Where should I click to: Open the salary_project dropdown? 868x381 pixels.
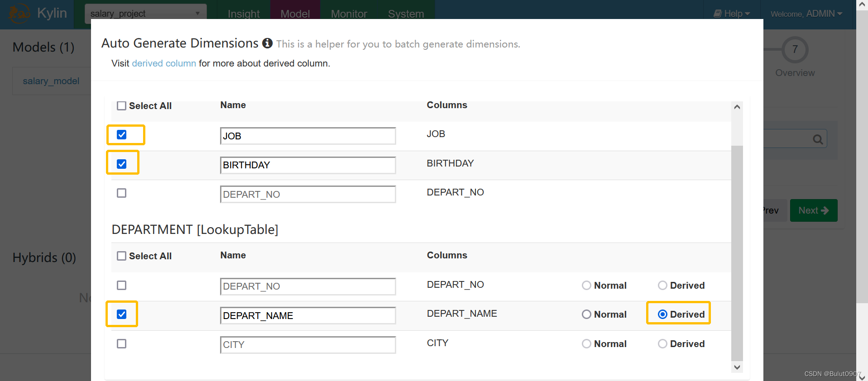tap(146, 14)
